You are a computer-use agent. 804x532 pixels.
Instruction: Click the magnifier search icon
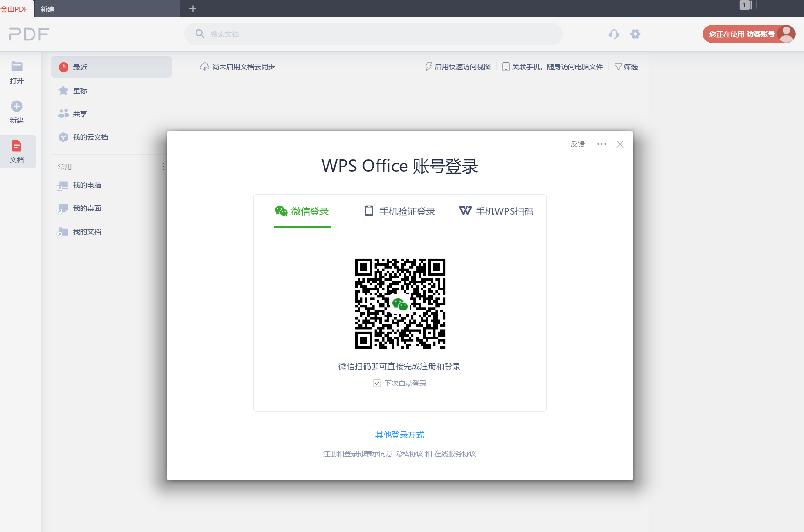click(x=200, y=34)
